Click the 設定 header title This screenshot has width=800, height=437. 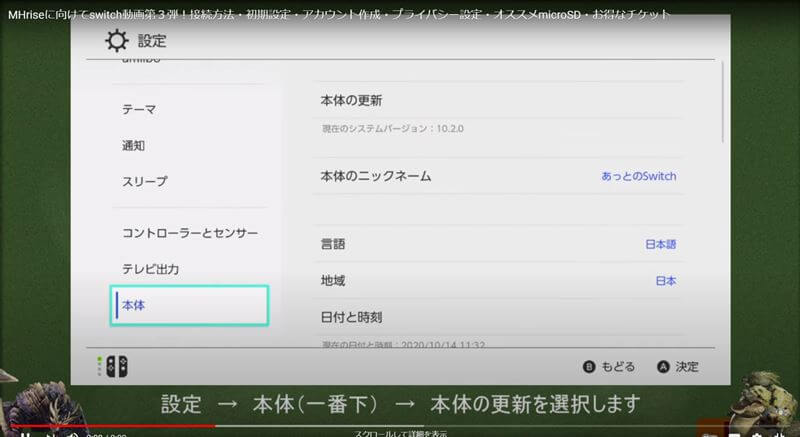[152, 41]
